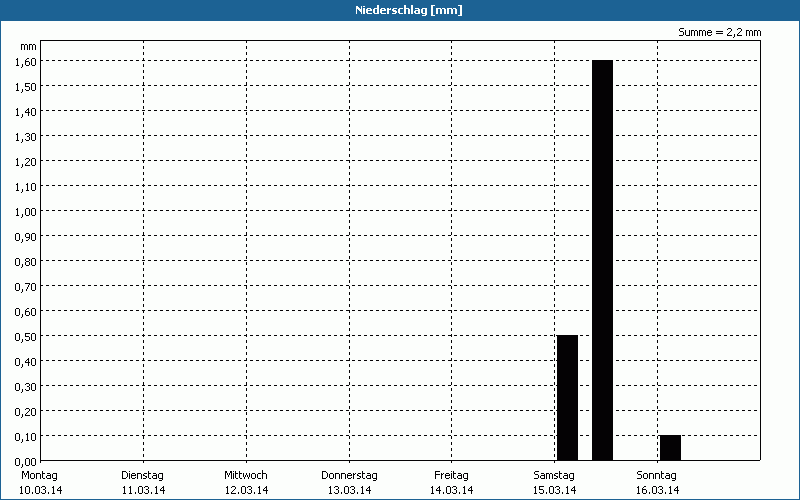Click the date 16.03.14

point(657,491)
